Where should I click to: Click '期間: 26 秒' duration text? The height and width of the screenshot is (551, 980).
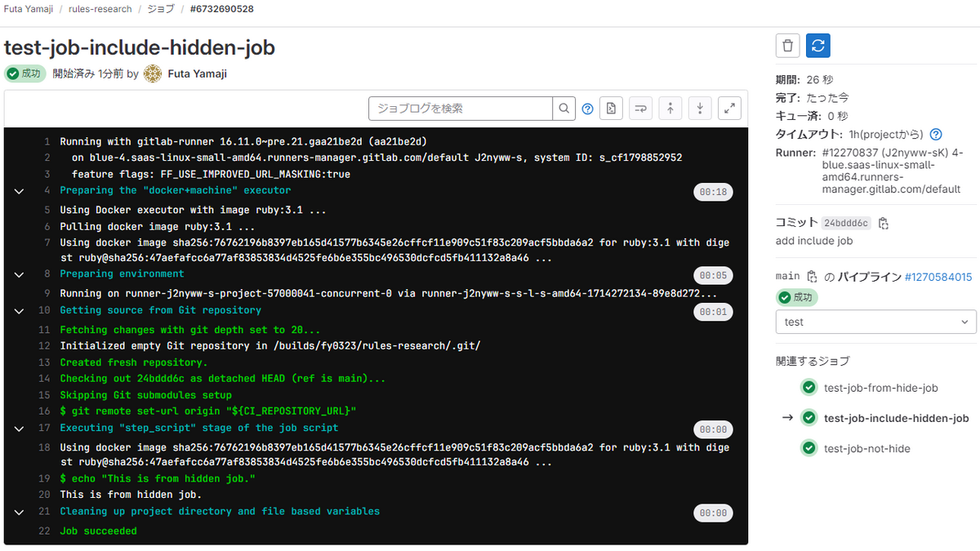pos(804,79)
